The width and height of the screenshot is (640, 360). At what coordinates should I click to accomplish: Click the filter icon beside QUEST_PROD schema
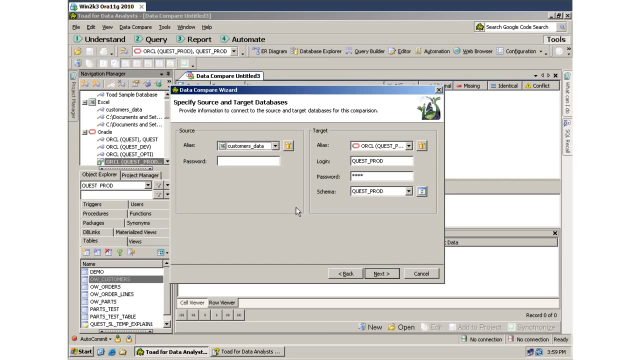pyautogui.click(x=158, y=185)
